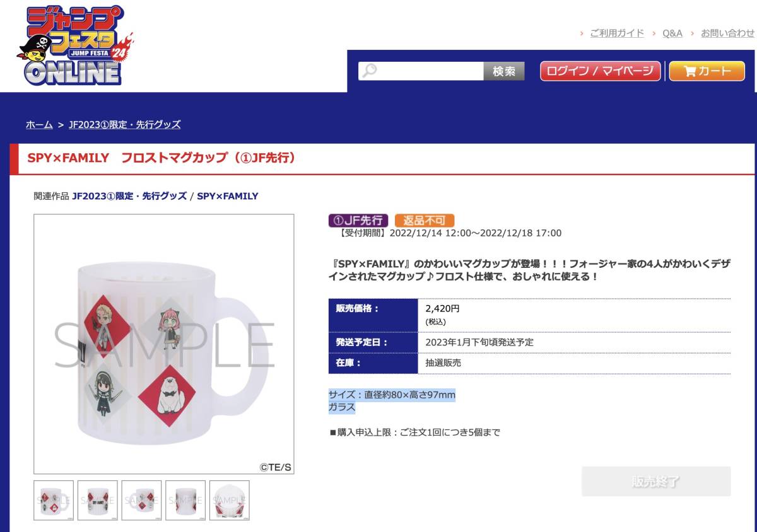Open the ご利用ガイド link
757x532 pixels.
pos(617,33)
